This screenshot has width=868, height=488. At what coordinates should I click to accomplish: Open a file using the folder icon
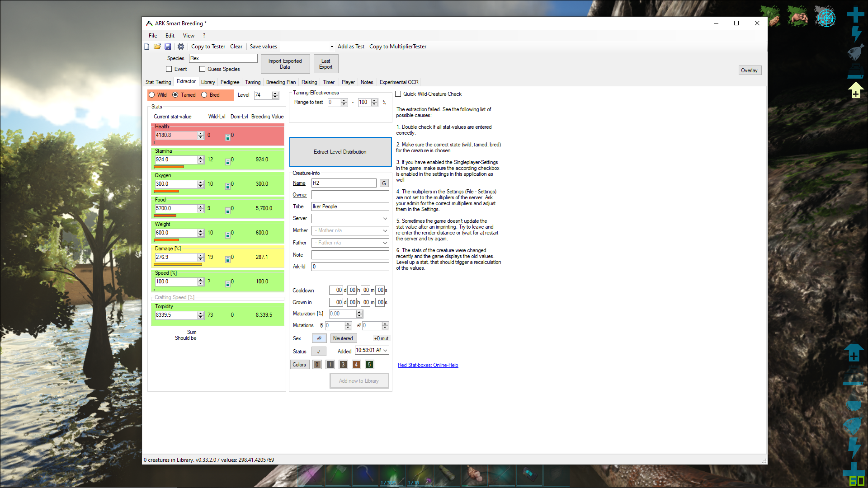157,47
